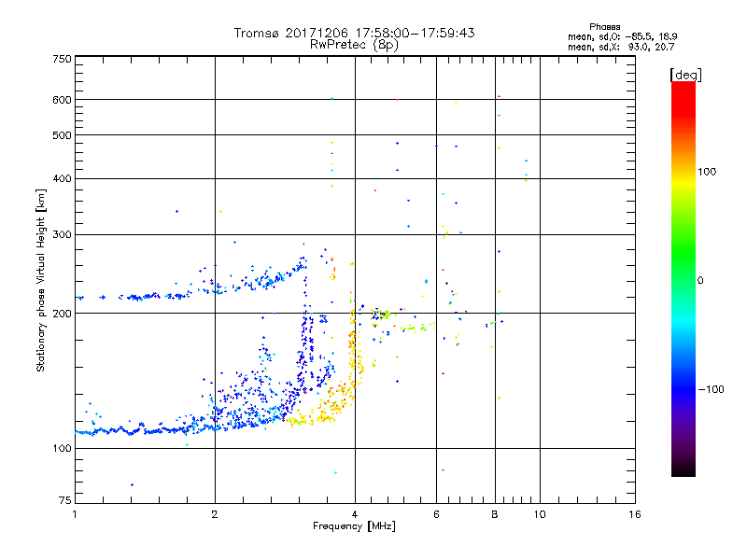The width and height of the screenshot is (747, 560).
Task: Click the frequency axis tick label '2'
Action: click(215, 514)
